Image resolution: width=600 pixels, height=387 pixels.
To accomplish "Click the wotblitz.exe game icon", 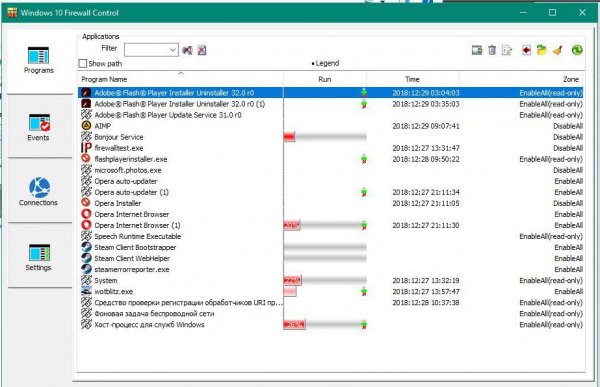I will coord(86,291).
